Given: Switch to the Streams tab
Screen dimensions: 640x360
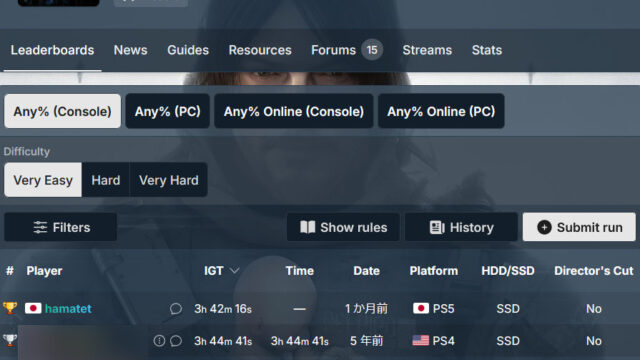Looking at the screenshot, I should click(427, 50).
